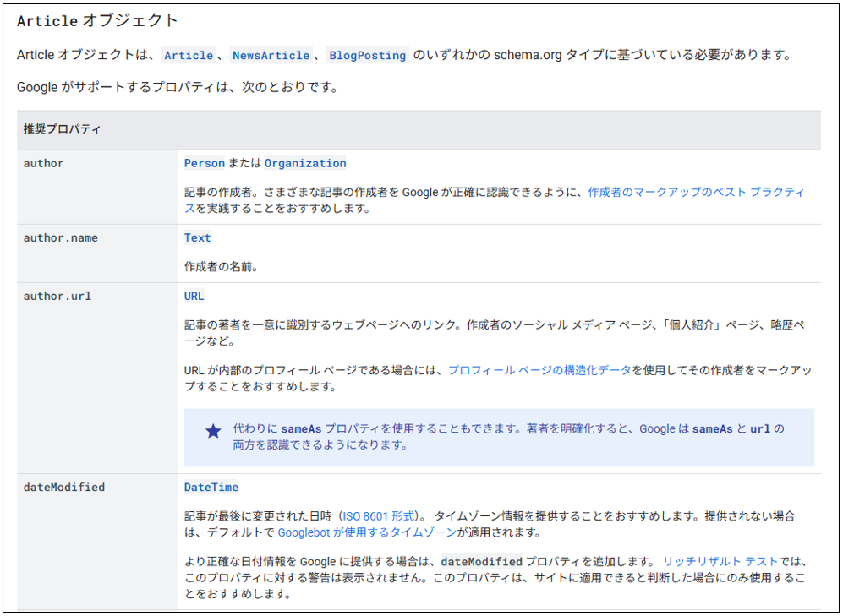Screen dimensions: 843x616
Task: Open the Organization type link
Action: [305, 163]
